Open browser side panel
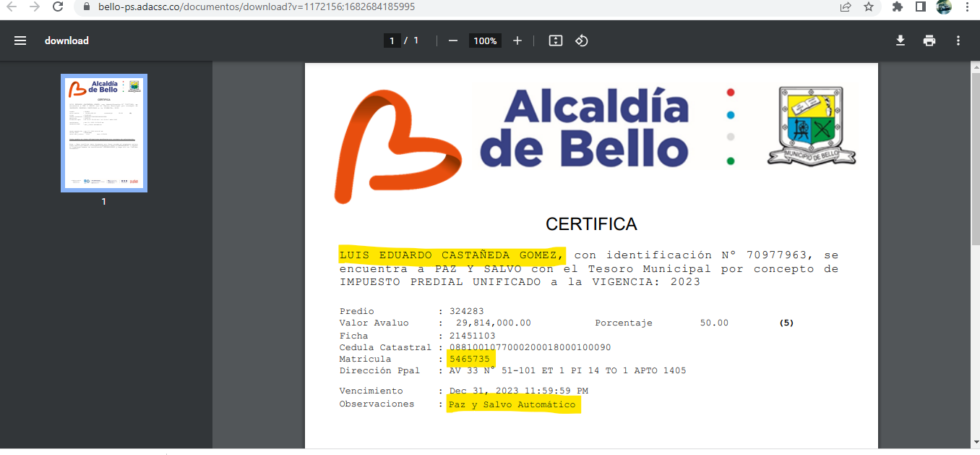Viewport: 980px width, 455px height. (921, 7)
